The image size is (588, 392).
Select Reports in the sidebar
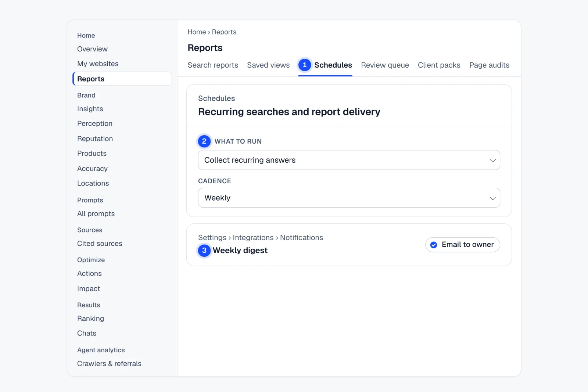coord(122,79)
